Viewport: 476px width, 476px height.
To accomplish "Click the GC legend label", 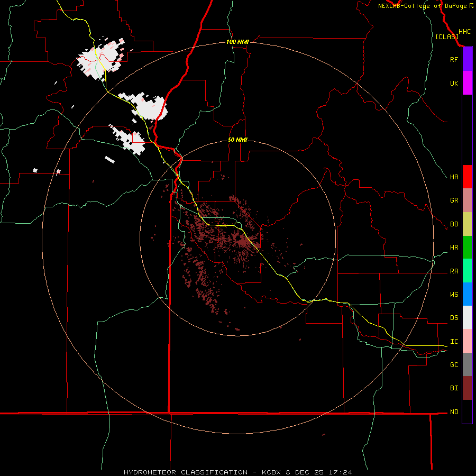I will (454, 364).
